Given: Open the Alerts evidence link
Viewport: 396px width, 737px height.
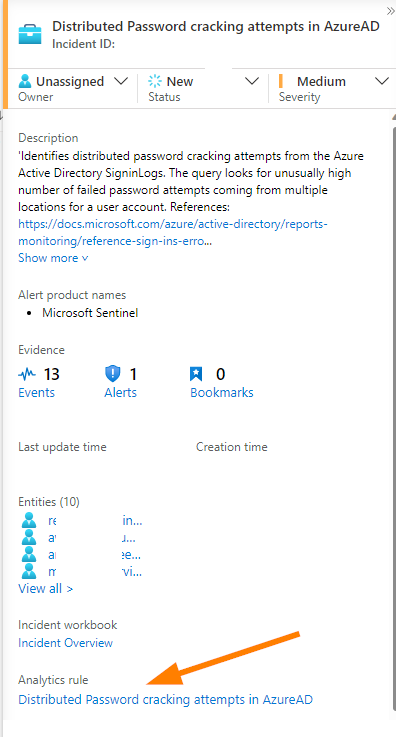Looking at the screenshot, I should click(120, 392).
